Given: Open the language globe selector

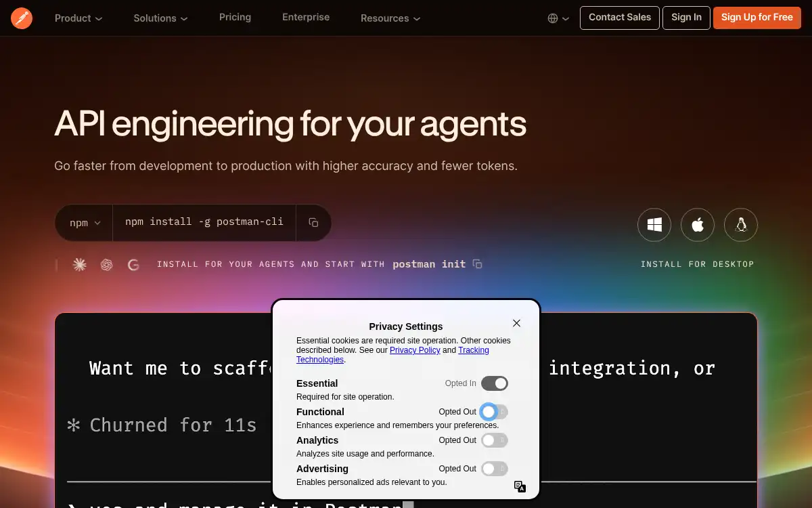Looking at the screenshot, I should (x=558, y=18).
